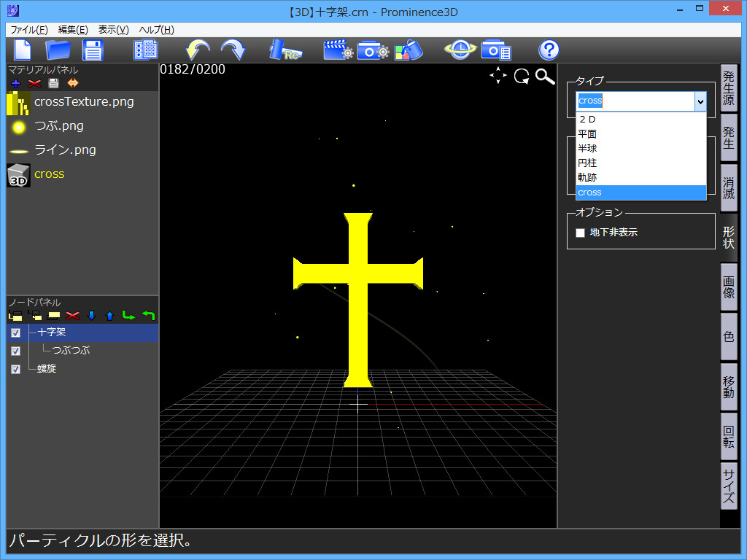747x560 pixels.
Task: Switch to the 色 tab
Action: pos(729,337)
